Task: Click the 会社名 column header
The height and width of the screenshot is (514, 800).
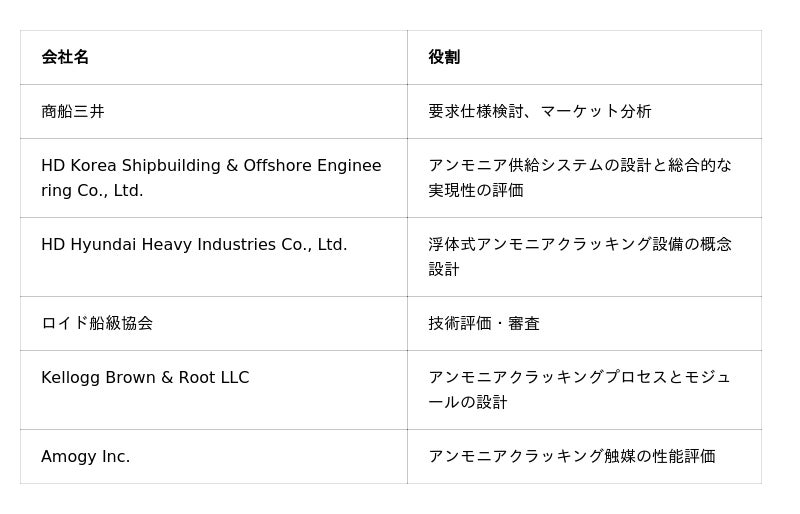Action: (65, 57)
